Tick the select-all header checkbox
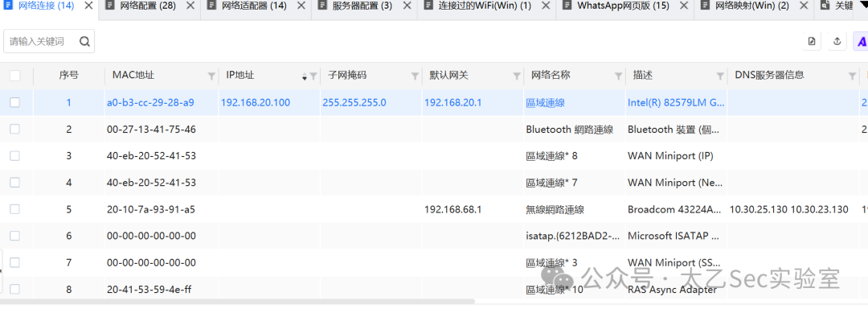 pos(15,76)
